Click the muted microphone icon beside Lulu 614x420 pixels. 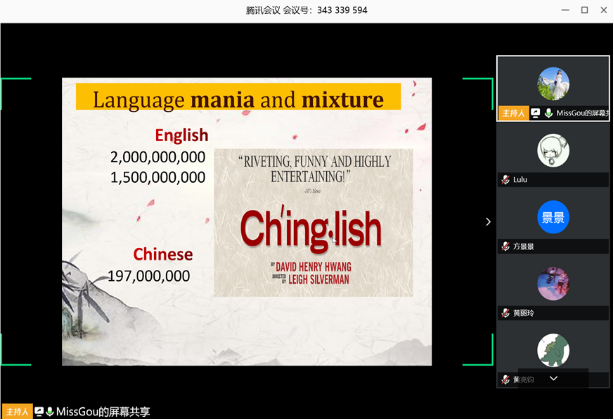pos(506,180)
